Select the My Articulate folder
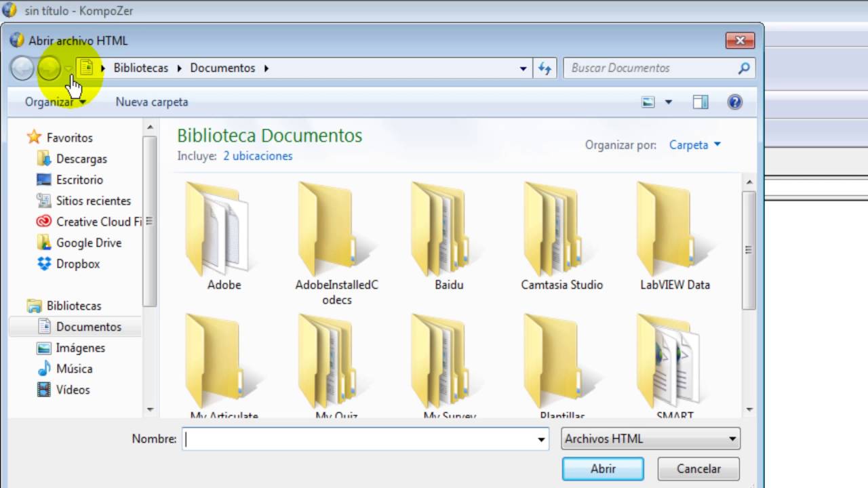Screen dimensions: 868x488 (x=224, y=367)
